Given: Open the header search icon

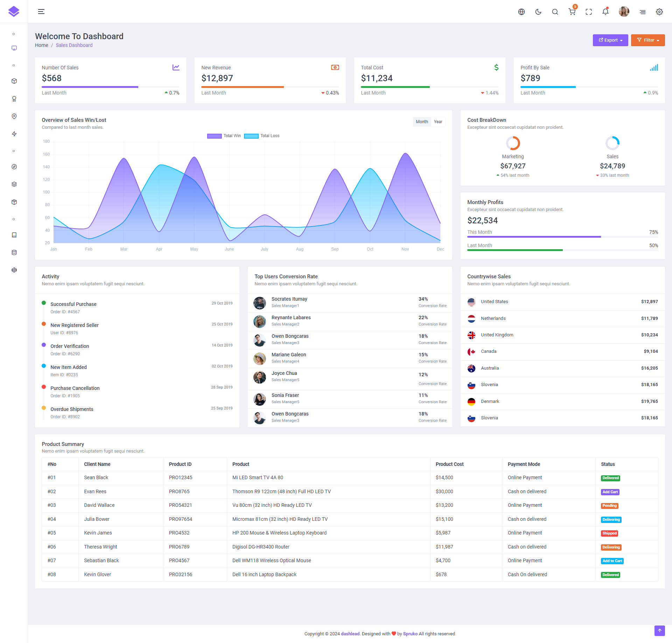Looking at the screenshot, I should [555, 12].
